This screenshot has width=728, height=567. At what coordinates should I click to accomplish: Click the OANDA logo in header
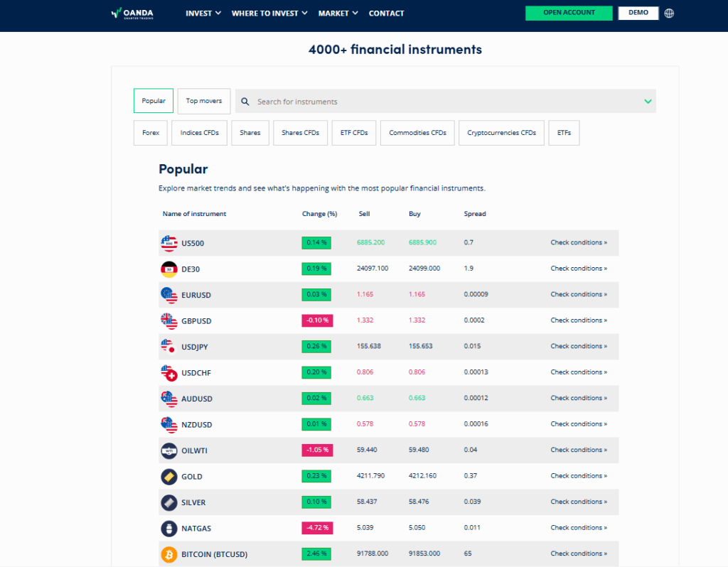(x=132, y=13)
